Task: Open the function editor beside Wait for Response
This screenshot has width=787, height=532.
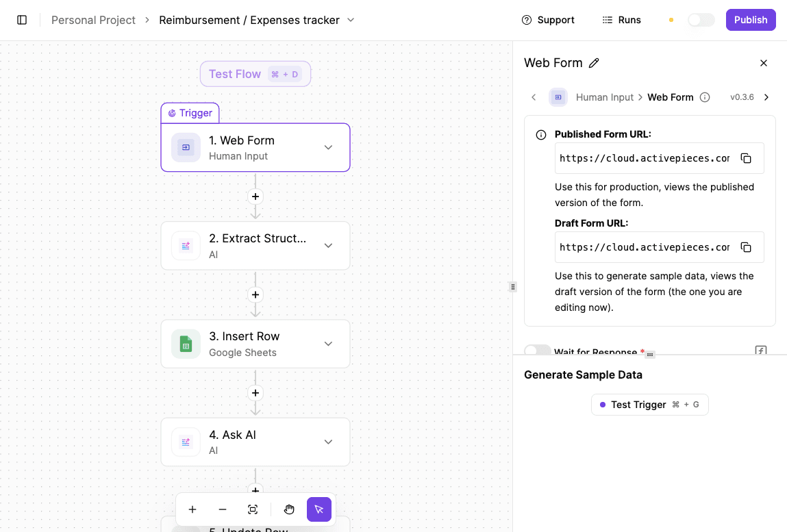Action: click(x=760, y=350)
